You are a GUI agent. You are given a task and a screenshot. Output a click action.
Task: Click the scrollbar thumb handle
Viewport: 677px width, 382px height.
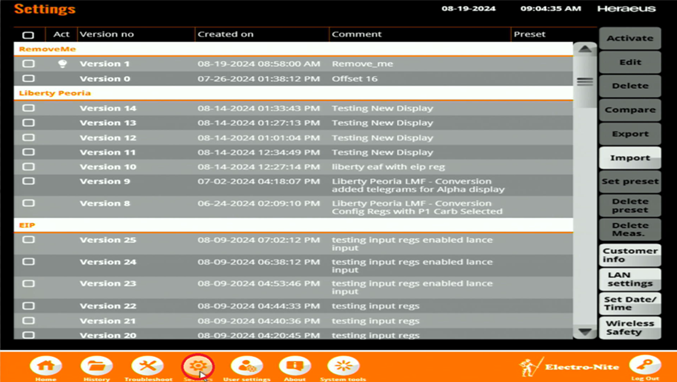(585, 82)
